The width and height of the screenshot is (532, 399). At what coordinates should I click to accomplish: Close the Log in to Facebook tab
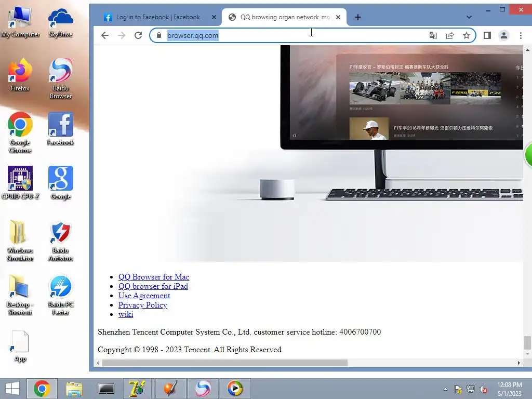[214, 17]
